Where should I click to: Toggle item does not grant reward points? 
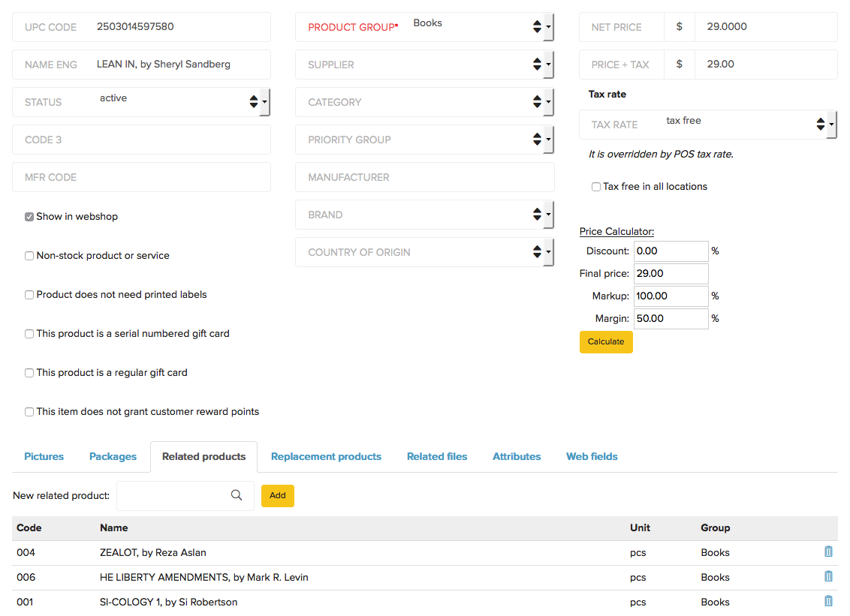(x=29, y=412)
